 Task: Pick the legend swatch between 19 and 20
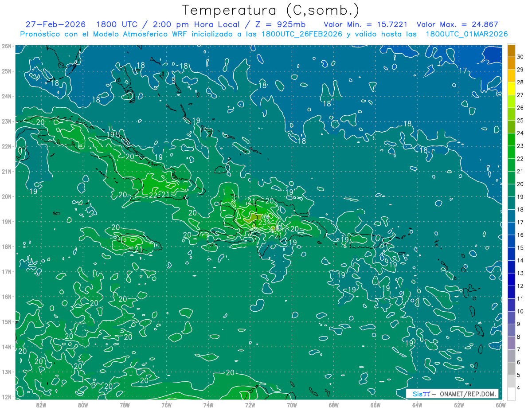pyautogui.click(x=511, y=191)
